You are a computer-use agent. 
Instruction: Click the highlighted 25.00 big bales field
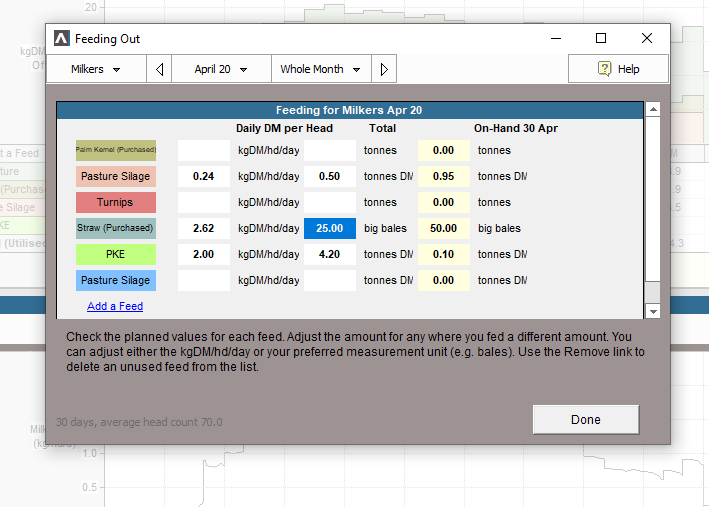330,228
